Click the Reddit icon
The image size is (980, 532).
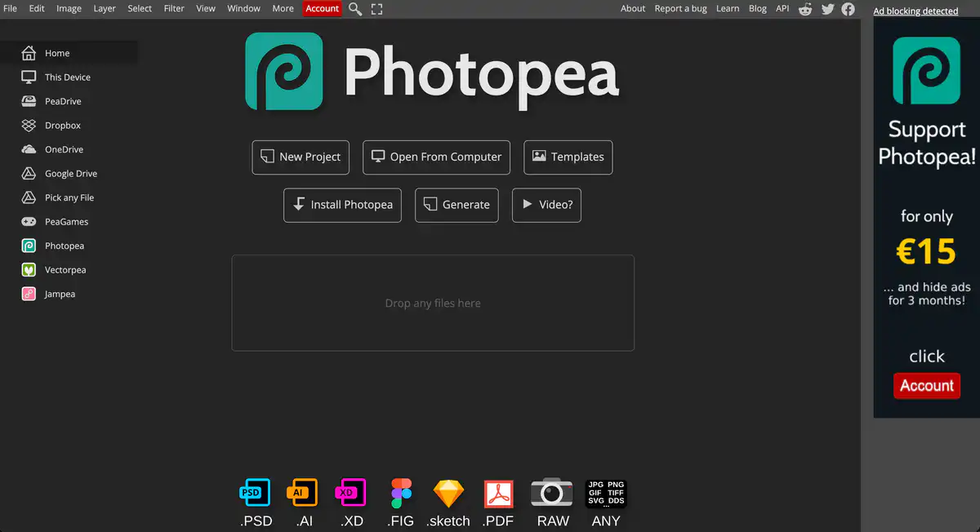click(806, 9)
